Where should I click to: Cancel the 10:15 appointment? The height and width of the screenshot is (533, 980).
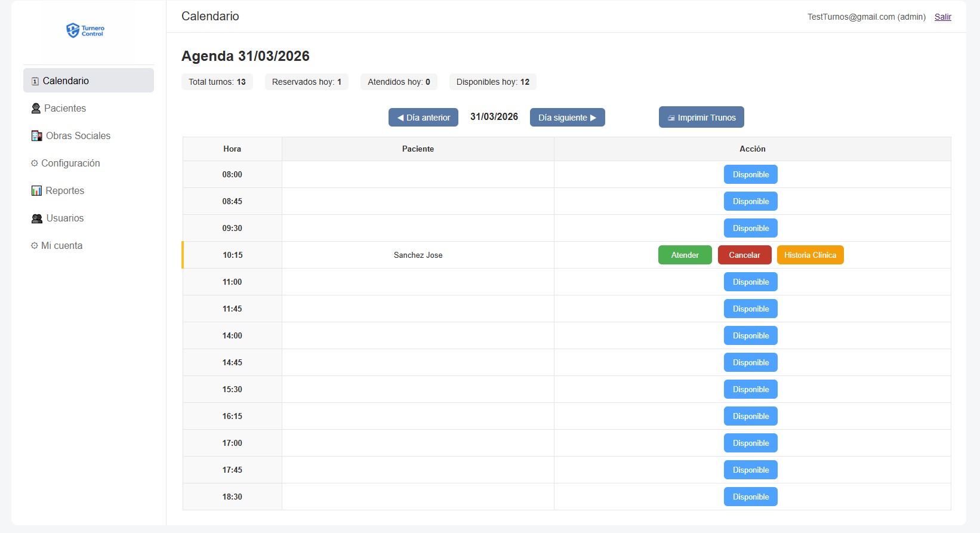[744, 255]
